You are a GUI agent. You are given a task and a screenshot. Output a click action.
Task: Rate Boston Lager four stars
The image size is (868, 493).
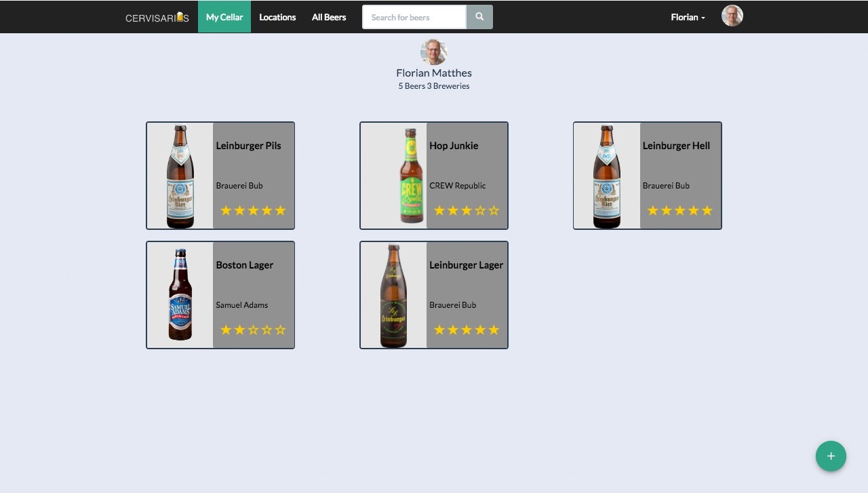267,330
